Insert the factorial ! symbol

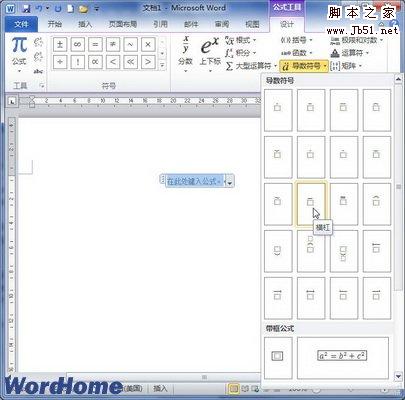77,62
